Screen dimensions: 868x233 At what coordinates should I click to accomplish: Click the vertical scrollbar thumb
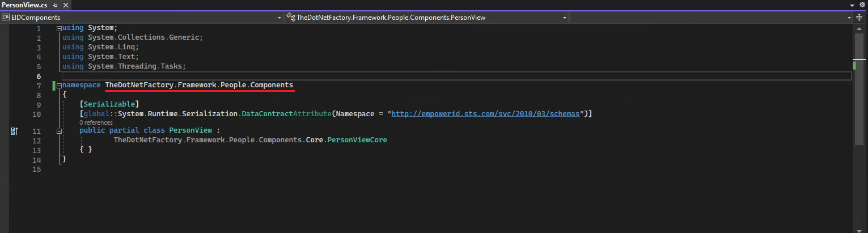pos(859,90)
